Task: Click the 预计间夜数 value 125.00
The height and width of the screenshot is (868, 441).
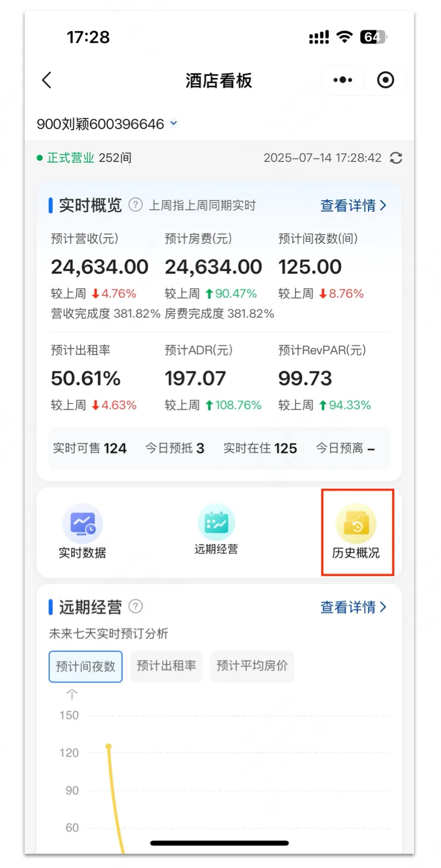Action: coord(310,267)
